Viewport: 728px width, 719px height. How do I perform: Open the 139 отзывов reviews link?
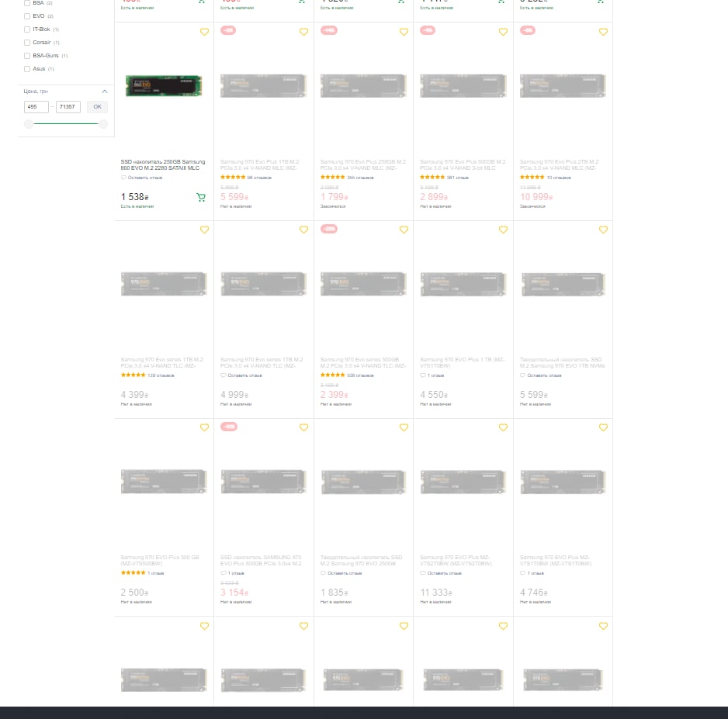(x=161, y=375)
